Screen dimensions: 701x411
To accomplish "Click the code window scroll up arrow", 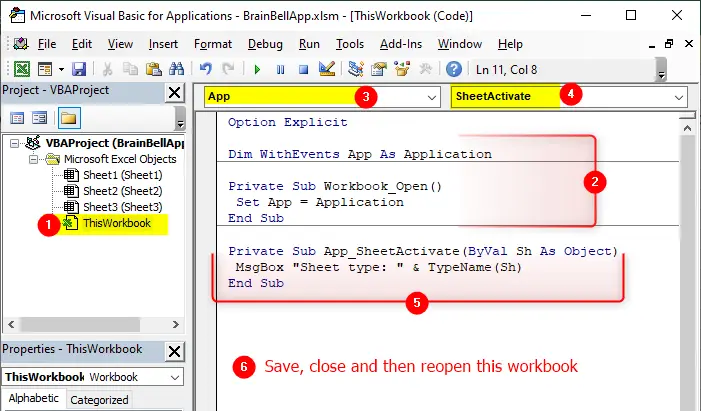I will pyautogui.click(x=688, y=128).
